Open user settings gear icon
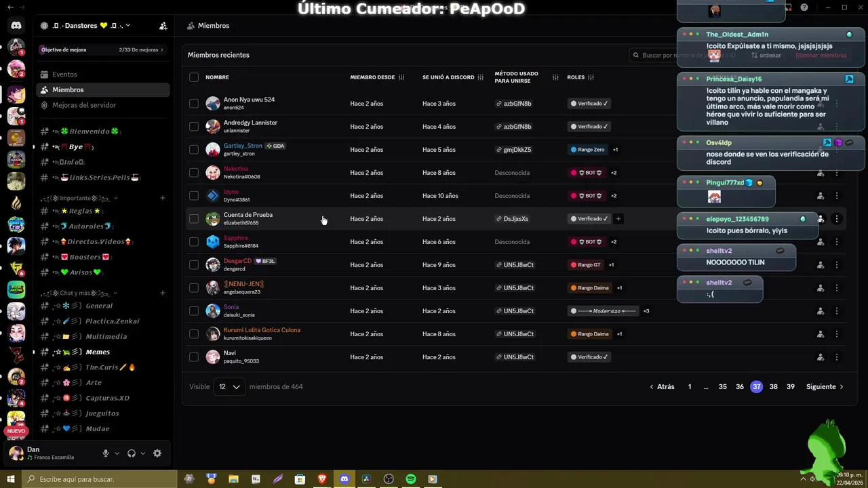The width and height of the screenshot is (868, 488). (x=157, y=453)
